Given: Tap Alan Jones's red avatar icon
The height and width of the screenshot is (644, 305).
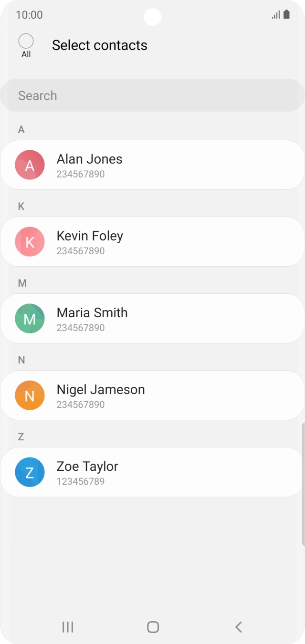Looking at the screenshot, I should tap(30, 165).
